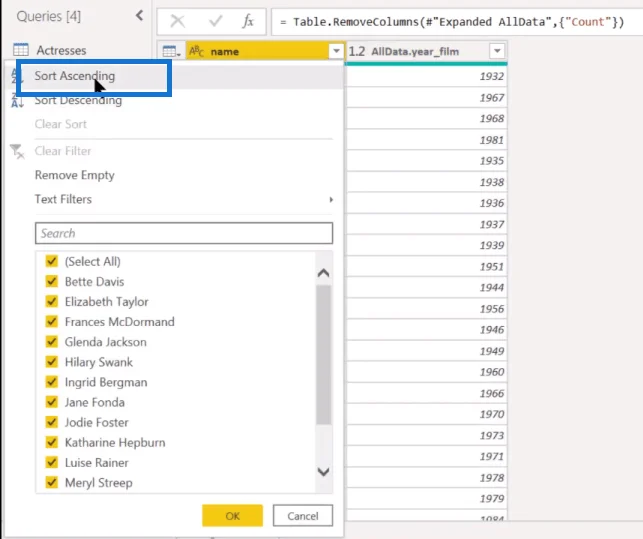The image size is (643, 539).
Task: Select the Clear Sort menu entry
Action: (x=61, y=124)
